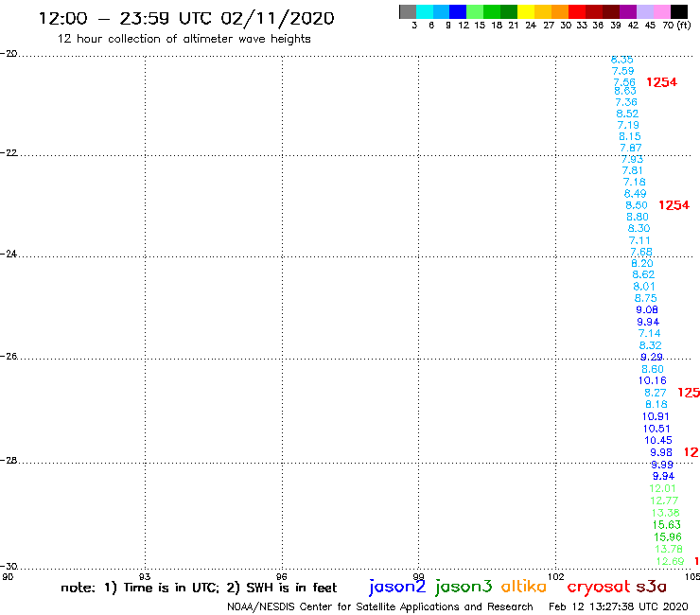Select the s3a satellite legend label
The height and width of the screenshot is (615, 700).
652,586
